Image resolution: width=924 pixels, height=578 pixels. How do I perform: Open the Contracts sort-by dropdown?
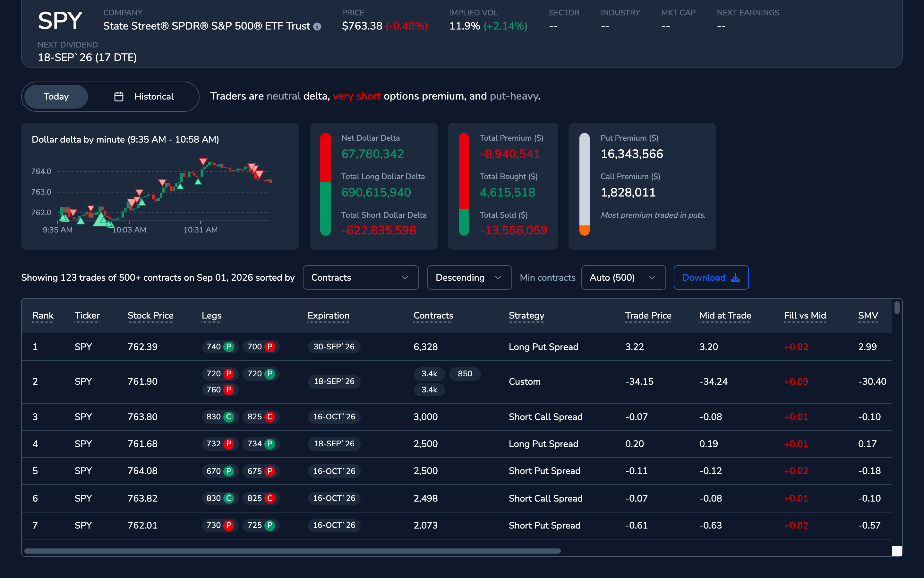tap(360, 277)
